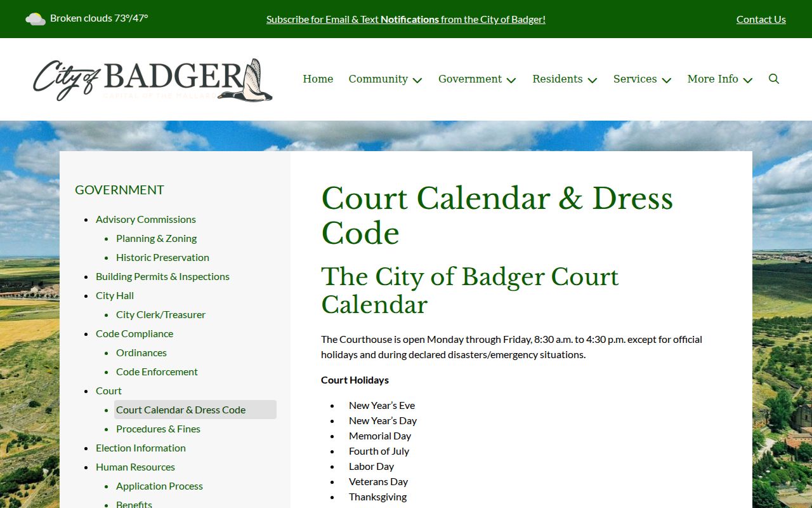
Task: Click the GOVERNMENT sidebar heading
Action: pos(119,190)
